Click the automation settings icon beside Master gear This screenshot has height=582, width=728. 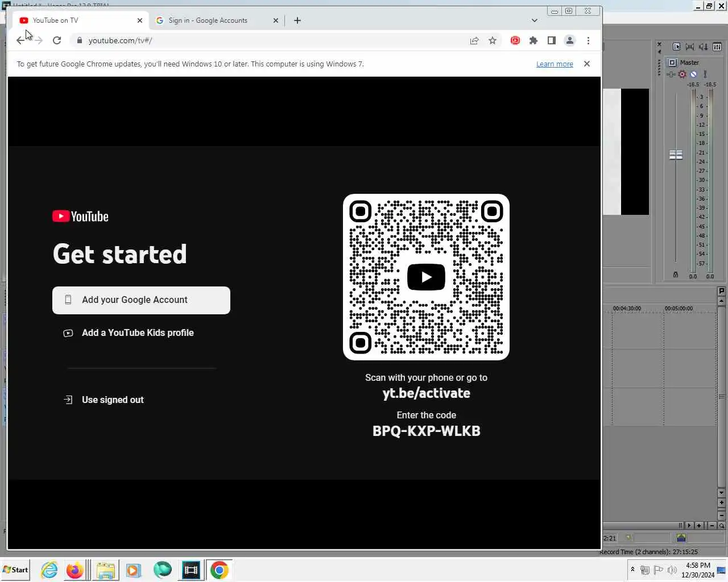coord(671,74)
